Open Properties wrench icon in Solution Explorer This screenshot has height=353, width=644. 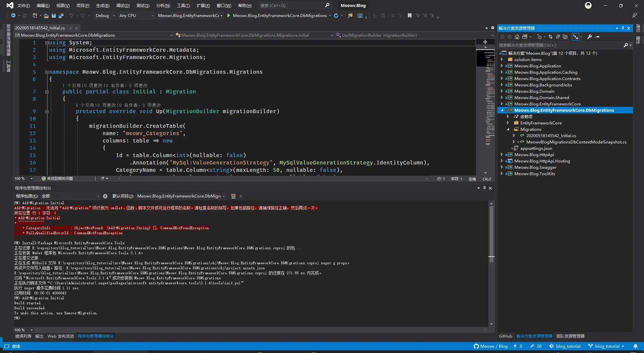[590, 37]
